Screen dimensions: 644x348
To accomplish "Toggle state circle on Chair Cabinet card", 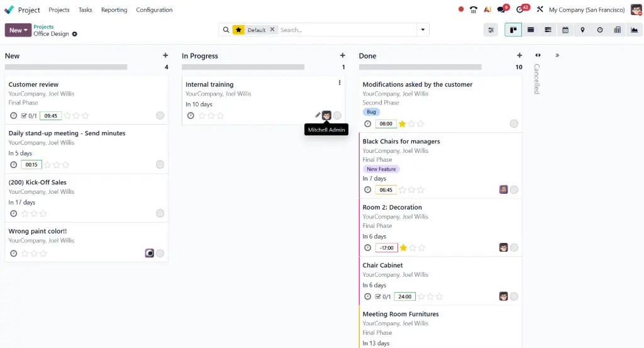I will (514, 296).
